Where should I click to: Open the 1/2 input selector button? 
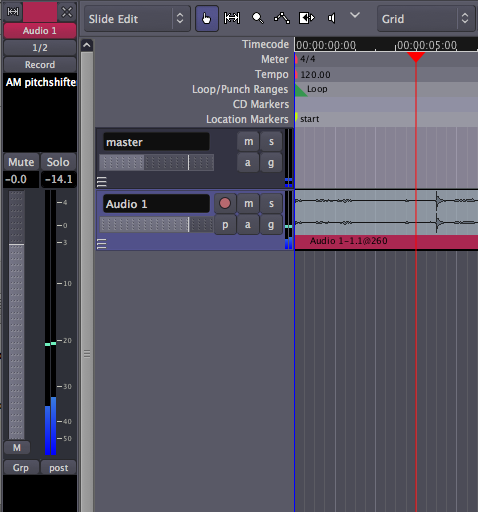[x=40, y=48]
